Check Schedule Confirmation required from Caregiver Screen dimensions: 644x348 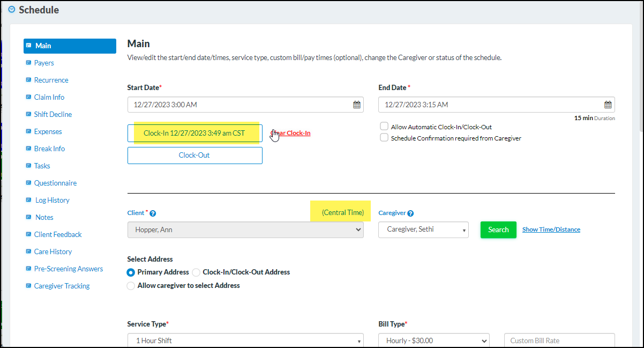coord(384,137)
